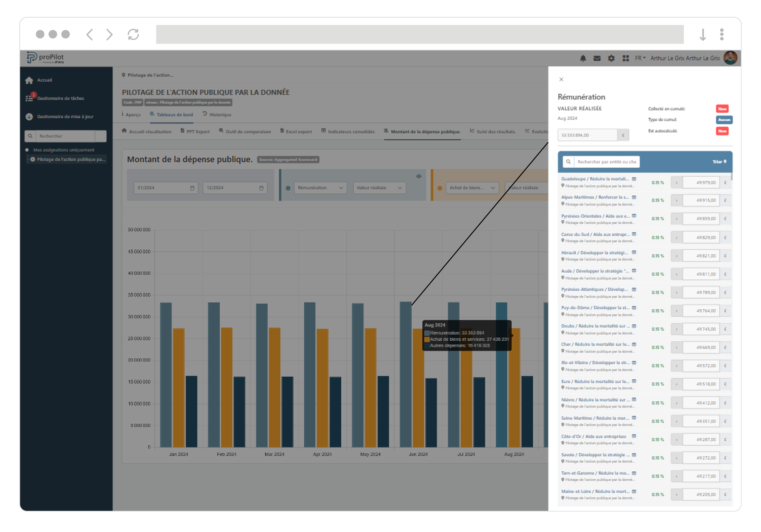This screenshot has height=532, width=761.
Task: Open Outil de comparaison
Action: 245,132
